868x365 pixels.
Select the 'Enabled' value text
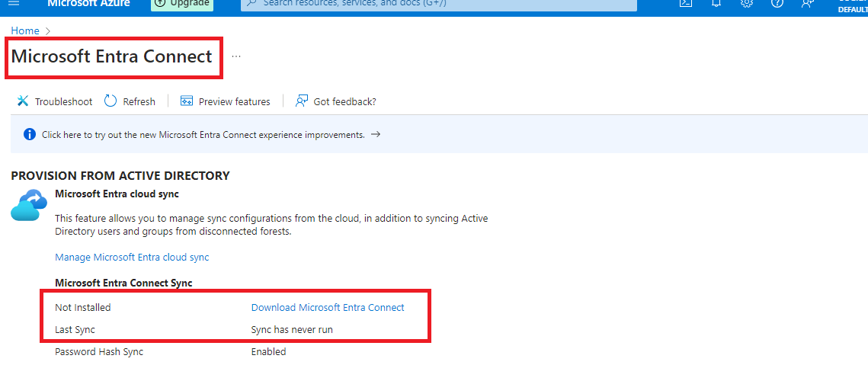point(268,352)
